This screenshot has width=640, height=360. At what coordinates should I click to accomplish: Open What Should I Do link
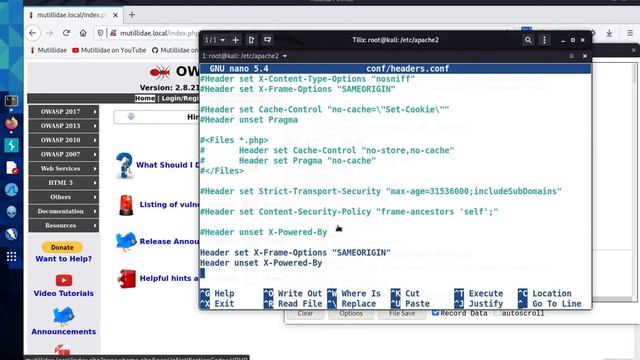(167, 165)
